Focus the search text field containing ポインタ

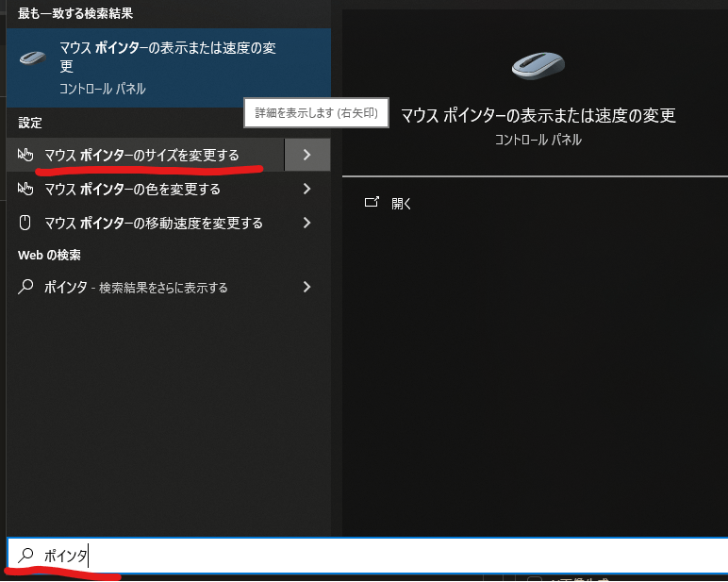[x=377, y=556]
